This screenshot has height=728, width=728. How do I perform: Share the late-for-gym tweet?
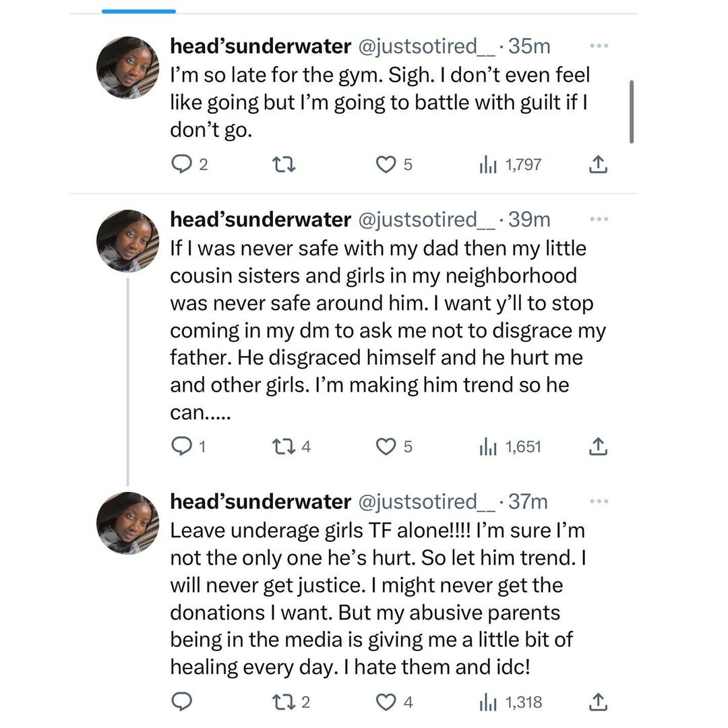pyautogui.click(x=598, y=164)
